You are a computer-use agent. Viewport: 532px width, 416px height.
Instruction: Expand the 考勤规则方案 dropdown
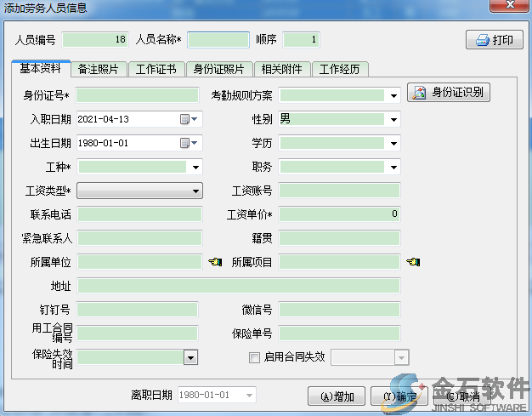click(393, 96)
